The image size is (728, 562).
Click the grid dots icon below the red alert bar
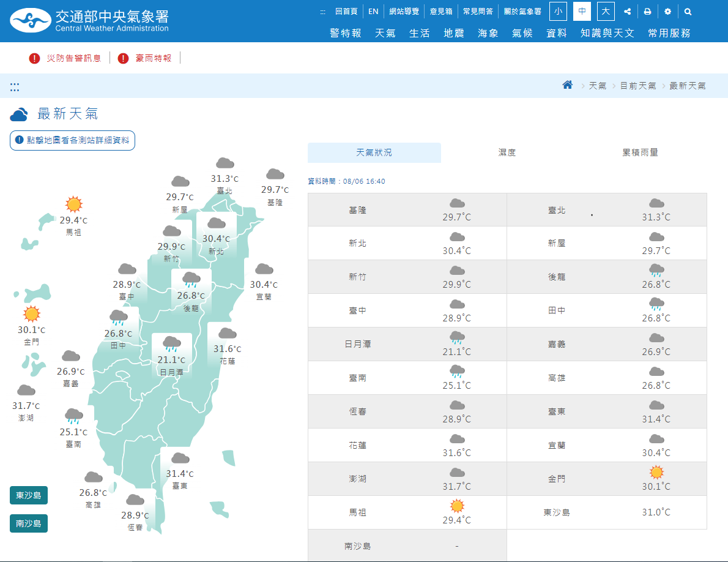[x=14, y=86]
